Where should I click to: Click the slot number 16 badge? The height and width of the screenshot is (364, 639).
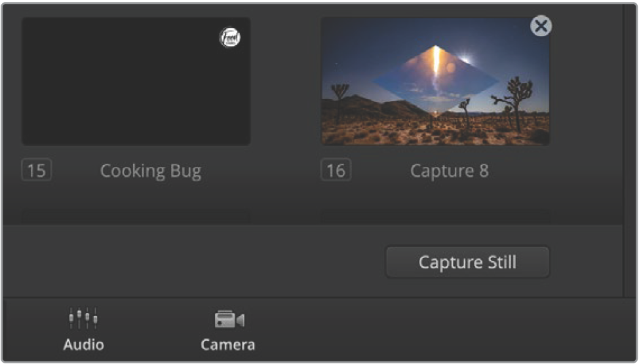point(336,171)
